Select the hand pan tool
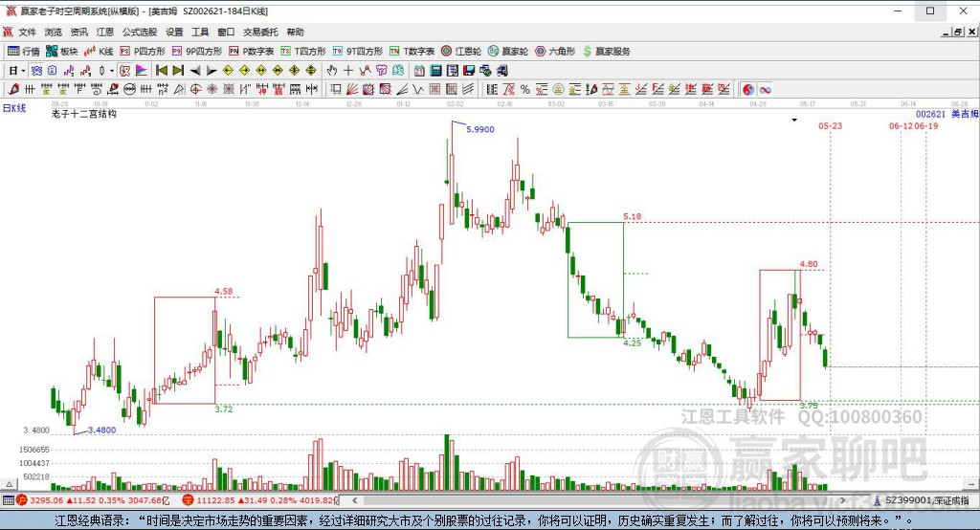This screenshot has height=530, width=980. (332, 71)
